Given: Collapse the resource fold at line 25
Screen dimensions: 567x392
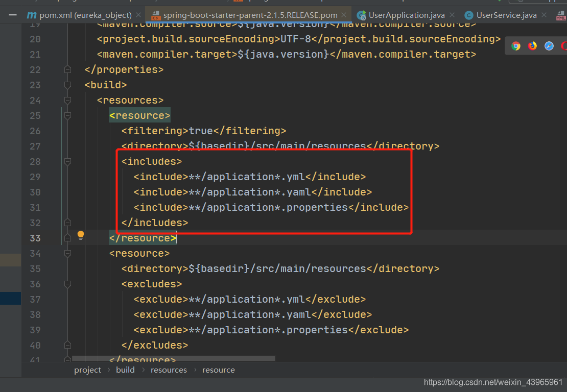Looking at the screenshot, I should pos(67,116).
